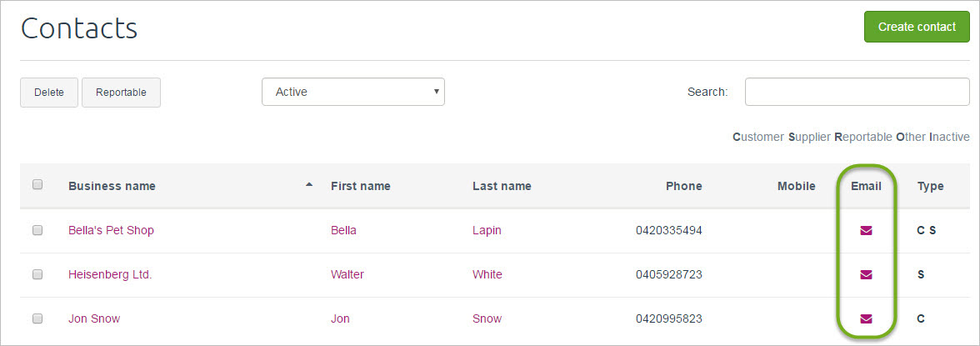
Task: Open Bella's Pet Shop contact link
Action: click(x=111, y=230)
